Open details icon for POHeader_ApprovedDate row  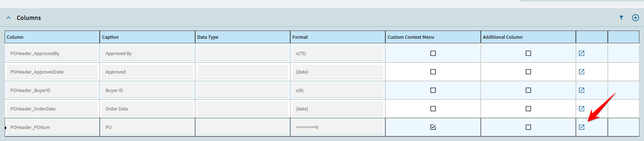coord(582,72)
